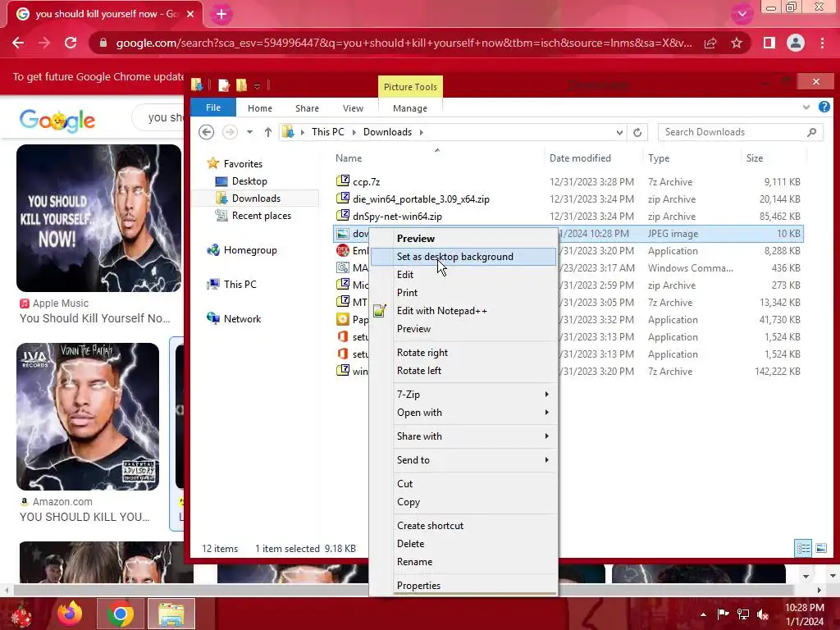Switch Explorer to large icons view

click(820, 548)
